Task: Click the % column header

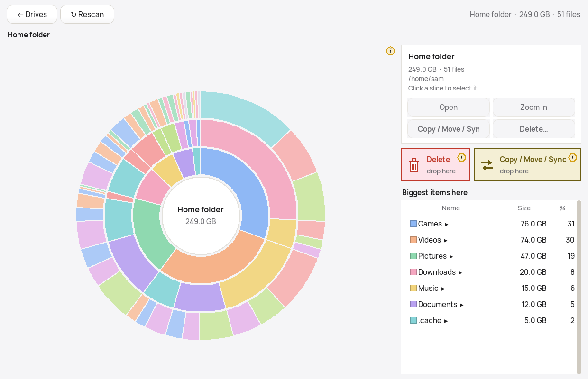Action: tap(562, 208)
